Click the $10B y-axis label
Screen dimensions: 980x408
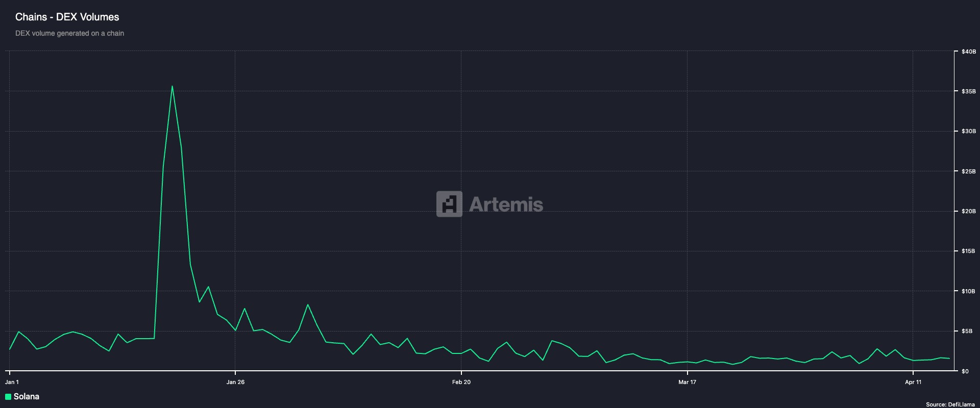968,291
